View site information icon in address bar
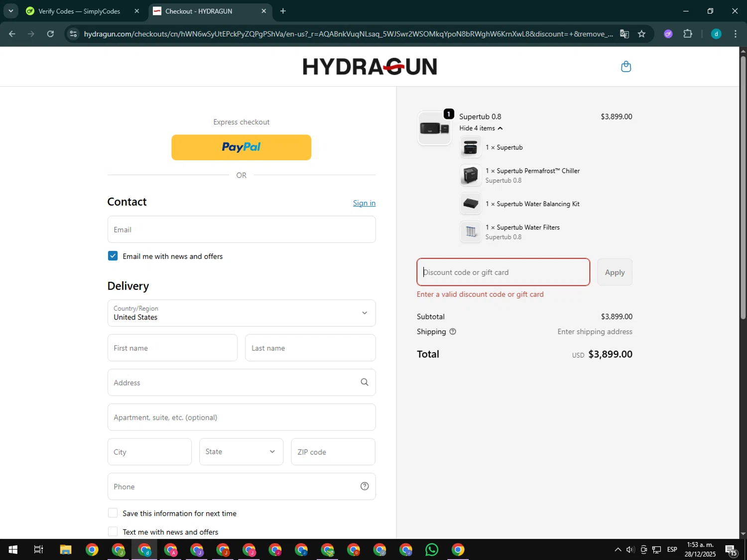Image resolution: width=747 pixels, height=560 pixels. click(73, 34)
